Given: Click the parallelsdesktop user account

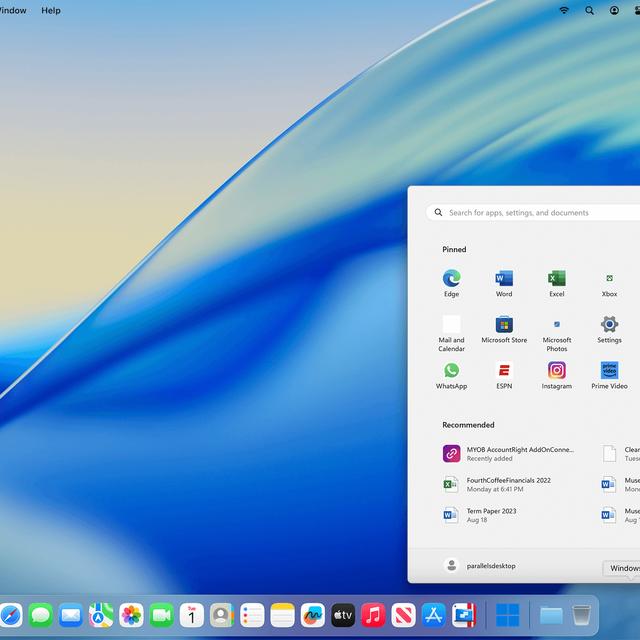Looking at the screenshot, I should click(480, 566).
